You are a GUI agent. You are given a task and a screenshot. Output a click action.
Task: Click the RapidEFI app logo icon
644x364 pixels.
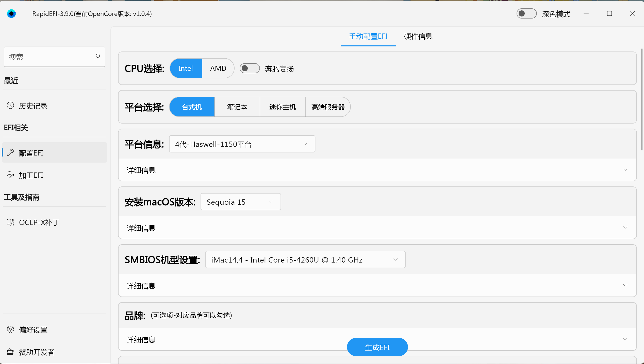click(x=11, y=13)
